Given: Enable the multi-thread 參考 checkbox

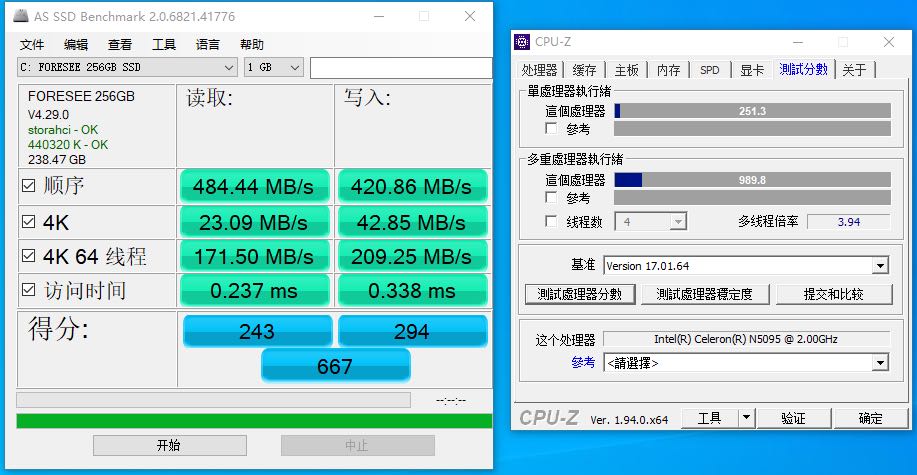Looking at the screenshot, I should pyautogui.click(x=551, y=198).
